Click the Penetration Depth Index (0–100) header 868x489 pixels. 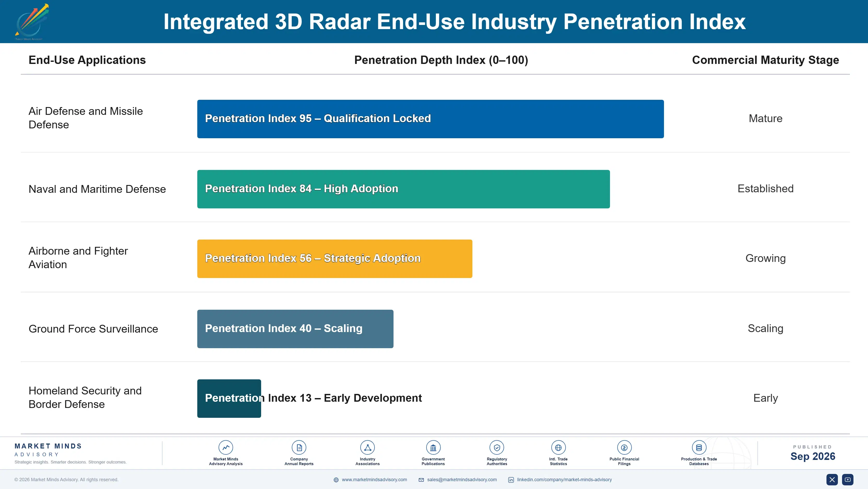tap(441, 60)
